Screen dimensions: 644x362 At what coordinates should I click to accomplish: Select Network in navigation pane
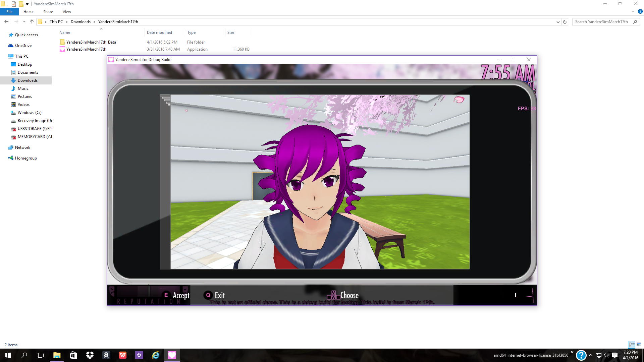pos(22,147)
